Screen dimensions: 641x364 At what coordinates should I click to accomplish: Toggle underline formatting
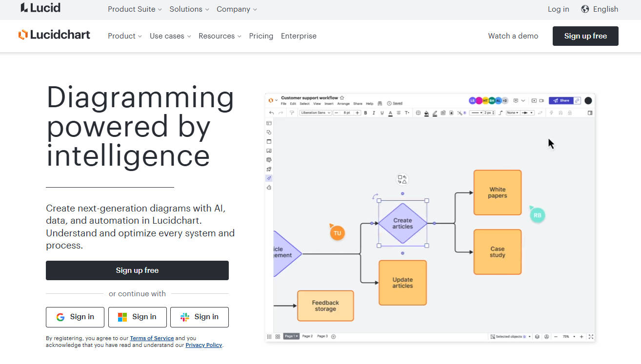381,113
